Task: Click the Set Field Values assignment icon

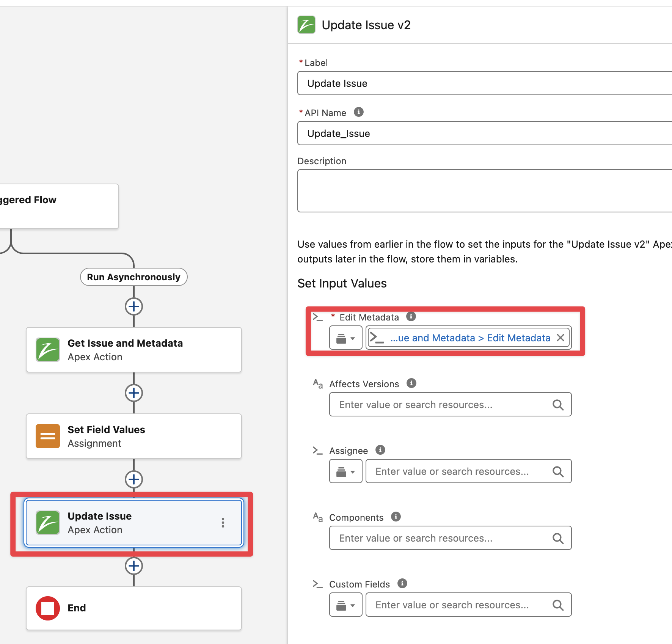Action: (x=48, y=436)
